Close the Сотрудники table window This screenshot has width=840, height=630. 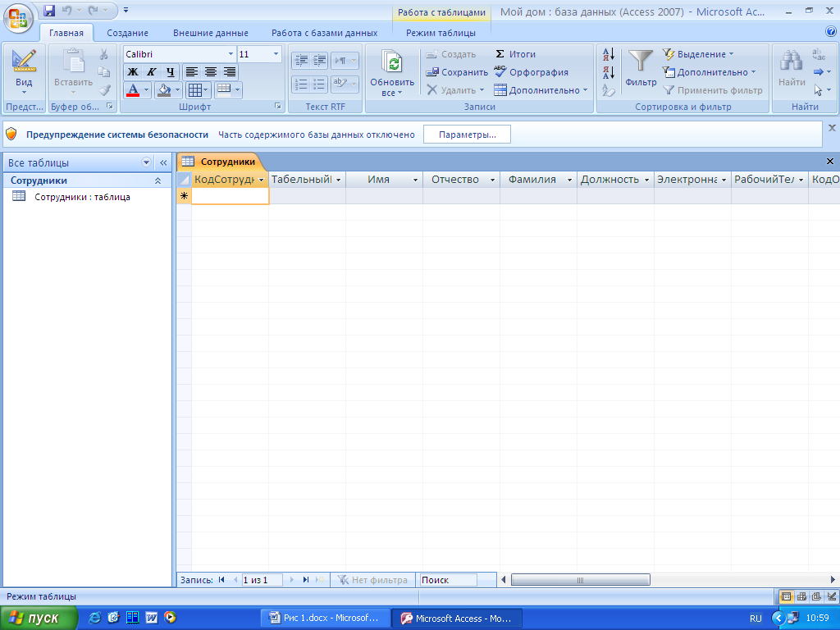pyautogui.click(x=830, y=162)
